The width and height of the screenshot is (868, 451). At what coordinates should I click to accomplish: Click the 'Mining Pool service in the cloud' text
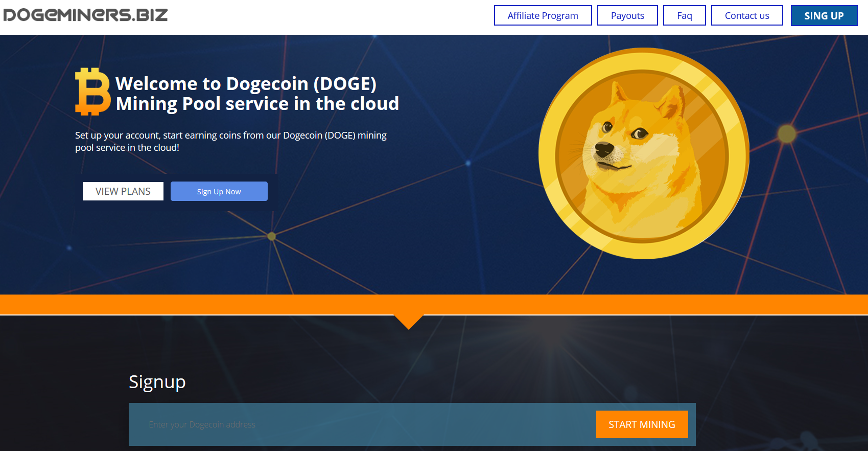pos(257,104)
